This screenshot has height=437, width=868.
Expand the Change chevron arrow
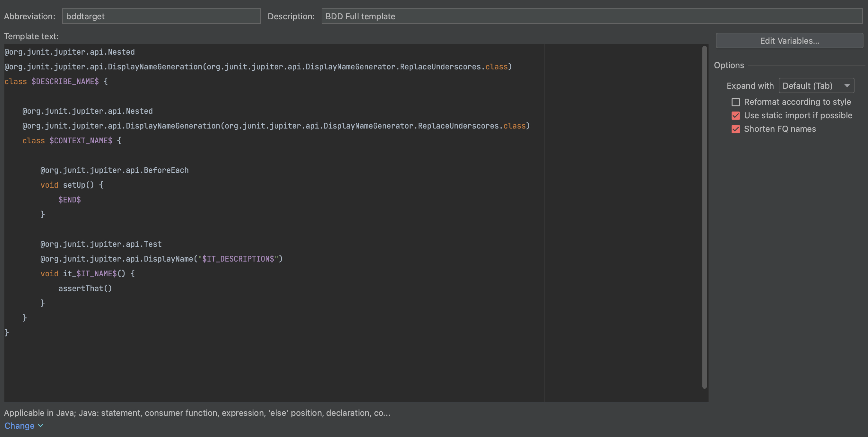point(40,425)
